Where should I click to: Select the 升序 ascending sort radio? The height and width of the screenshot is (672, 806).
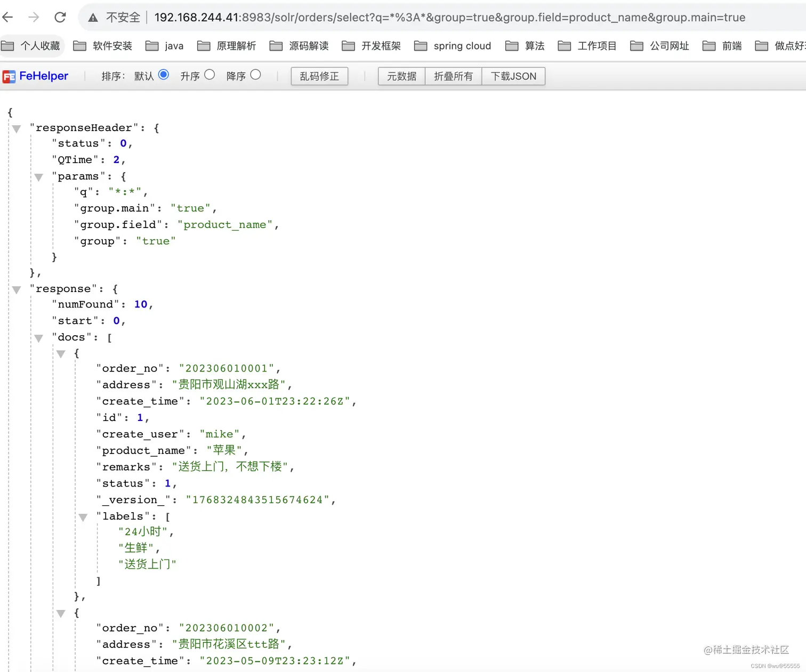[209, 75]
